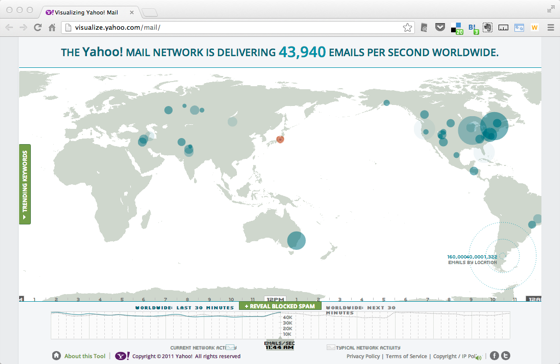This screenshot has height=364, width=560.
Task: Go to the browser home page icon
Action: click(x=52, y=28)
